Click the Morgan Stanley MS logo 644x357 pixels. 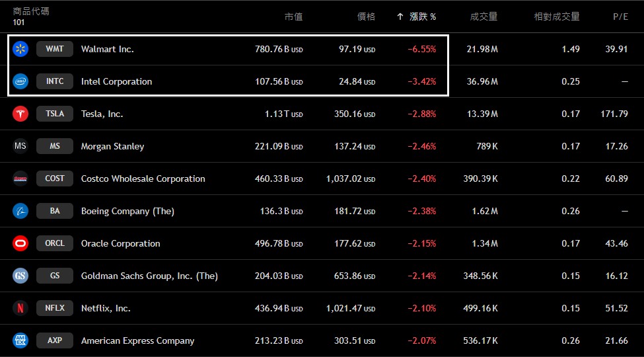(x=20, y=146)
